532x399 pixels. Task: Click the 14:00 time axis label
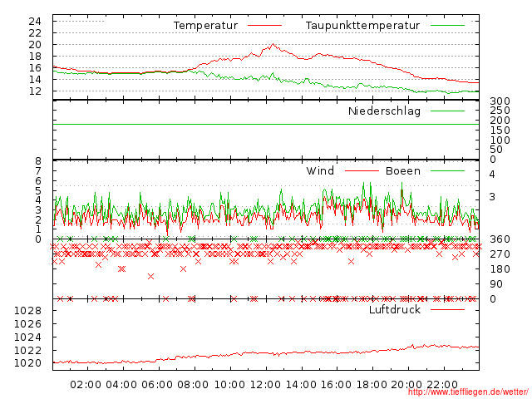301,385
